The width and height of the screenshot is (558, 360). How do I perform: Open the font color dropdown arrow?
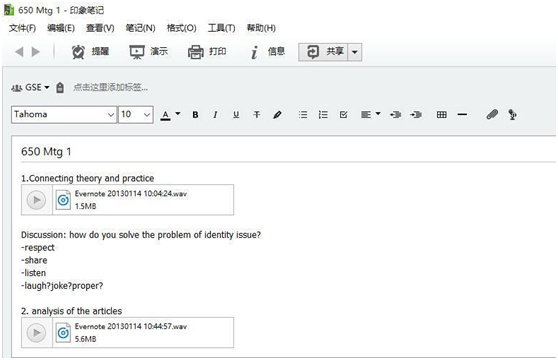coord(178,114)
